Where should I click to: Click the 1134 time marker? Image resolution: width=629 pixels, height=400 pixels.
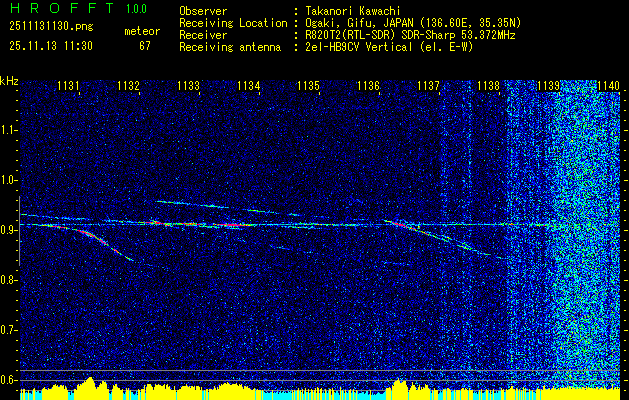coord(249,86)
